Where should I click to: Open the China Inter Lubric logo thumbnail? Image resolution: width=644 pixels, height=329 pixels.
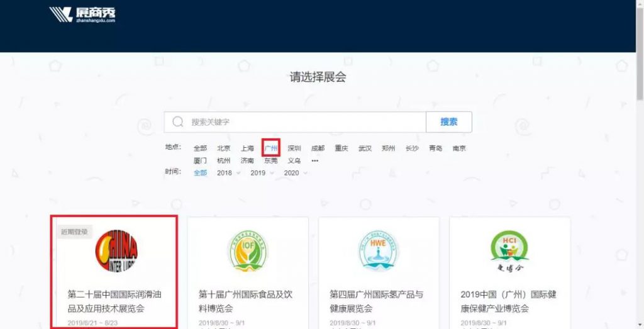116,250
